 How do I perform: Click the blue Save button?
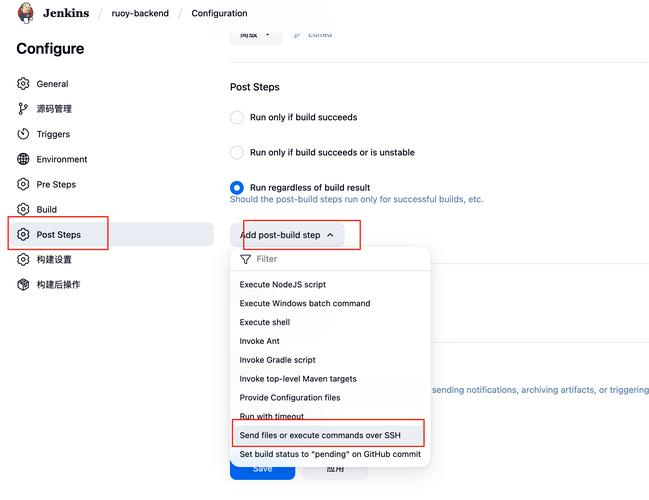click(x=262, y=471)
